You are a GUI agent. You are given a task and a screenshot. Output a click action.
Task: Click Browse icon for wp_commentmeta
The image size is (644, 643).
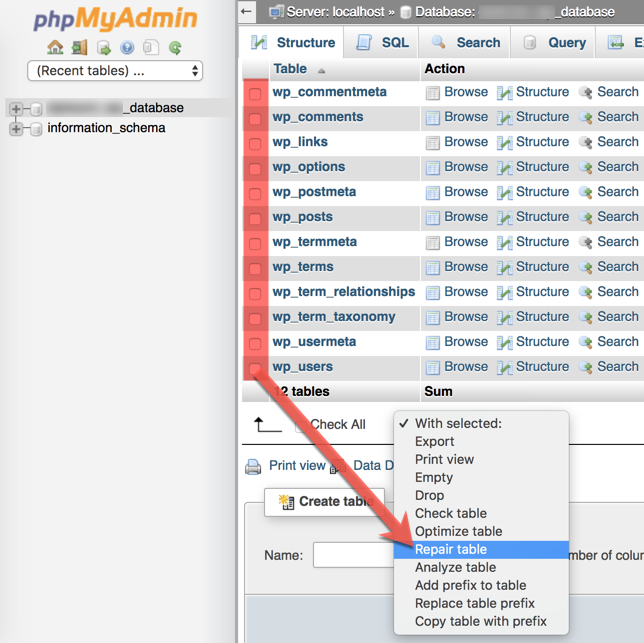tap(433, 92)
